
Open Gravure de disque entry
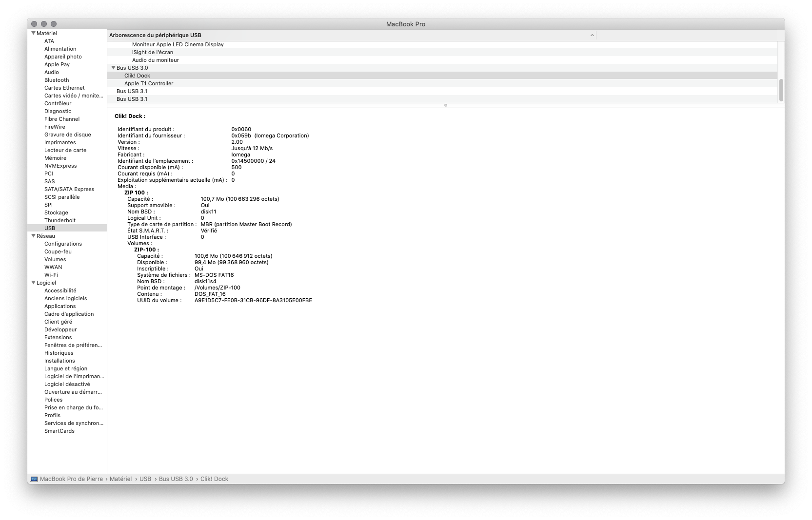tap(68, 135)
